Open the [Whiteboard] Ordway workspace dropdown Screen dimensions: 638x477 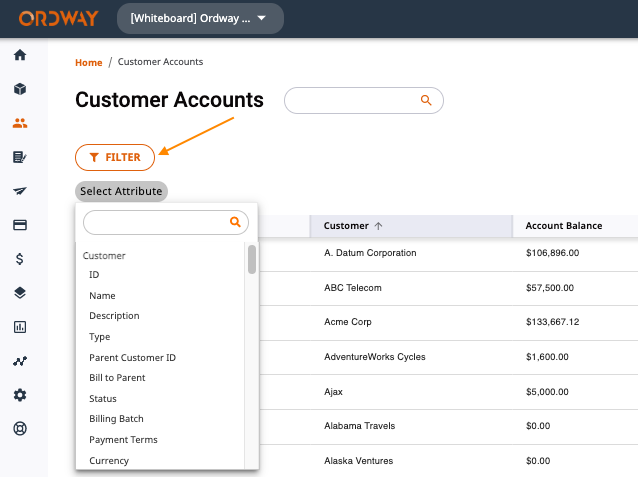(x=200, y=18)
